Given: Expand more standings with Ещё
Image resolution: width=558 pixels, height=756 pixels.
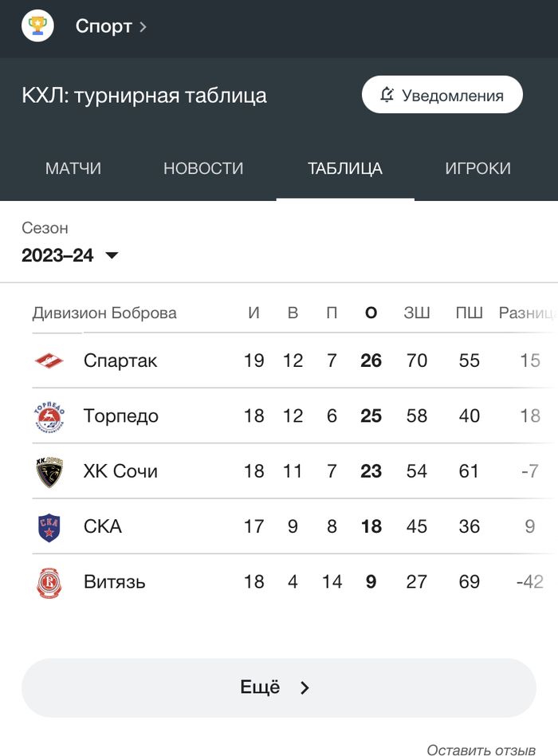Looking at the screenshot, I should click(278, 687).
